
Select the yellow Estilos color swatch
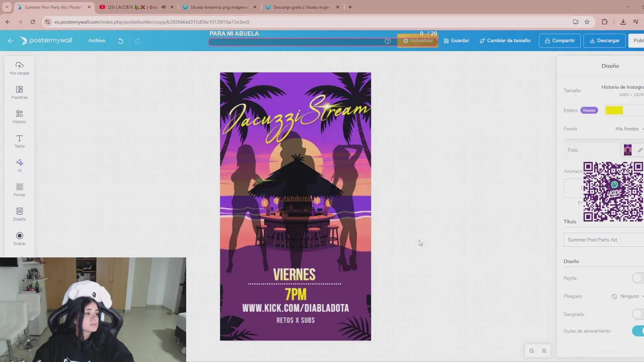tap(614, 110)
